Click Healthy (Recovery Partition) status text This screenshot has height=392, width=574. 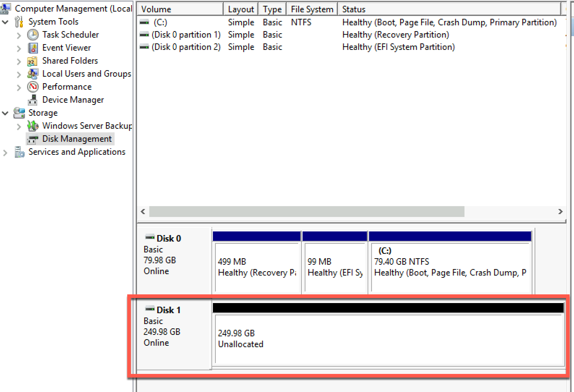pos(396,35)
